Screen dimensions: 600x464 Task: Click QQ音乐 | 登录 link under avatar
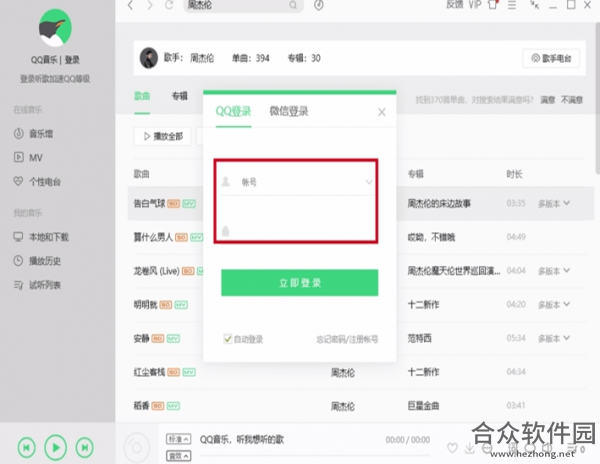click(55, 60)
